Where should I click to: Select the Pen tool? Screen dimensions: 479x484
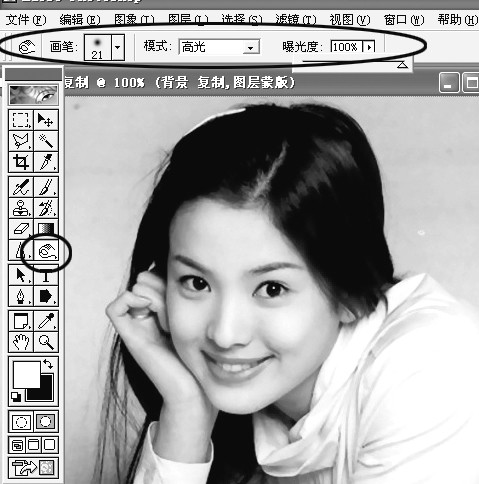coord(21,296)
